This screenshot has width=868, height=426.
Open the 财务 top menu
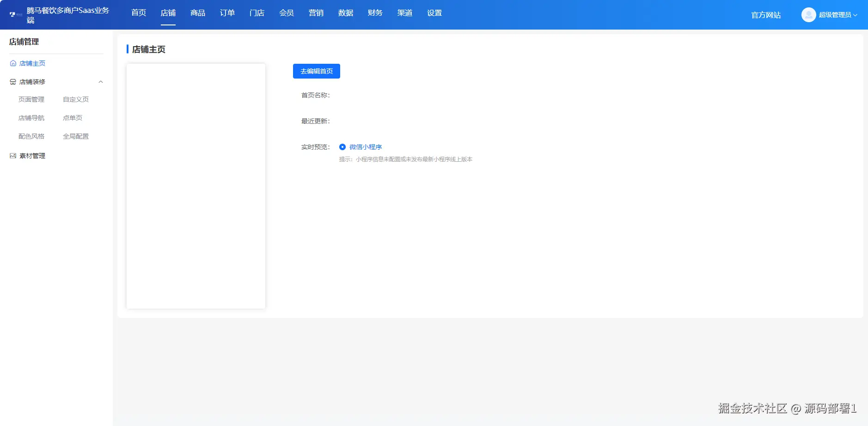375,13
